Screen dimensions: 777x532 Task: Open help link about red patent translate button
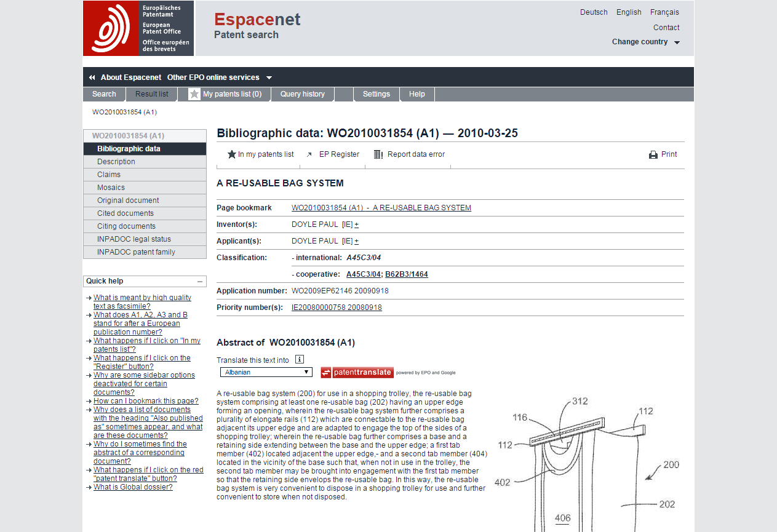click(148, 474)
